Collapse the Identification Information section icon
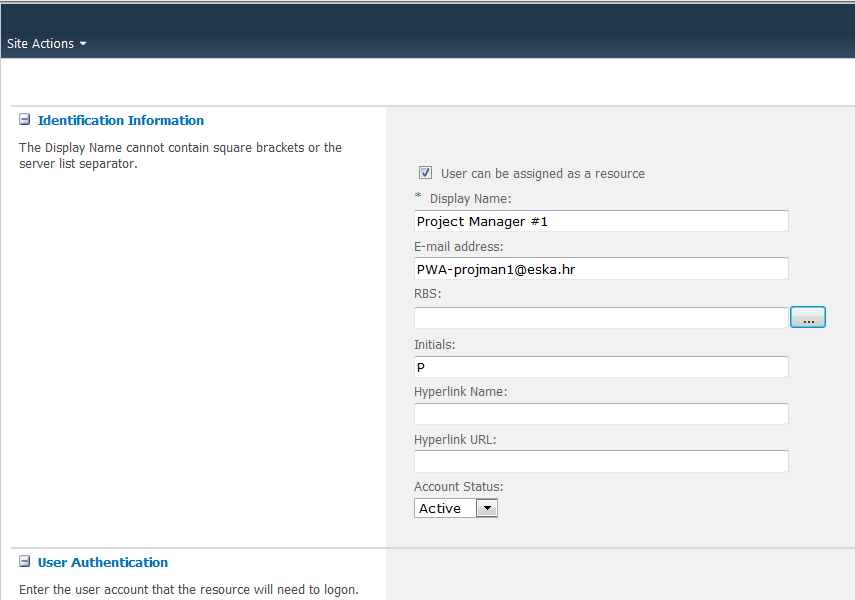Image resolution: width=855 pixels, height=600 pixels. [25, 120]
